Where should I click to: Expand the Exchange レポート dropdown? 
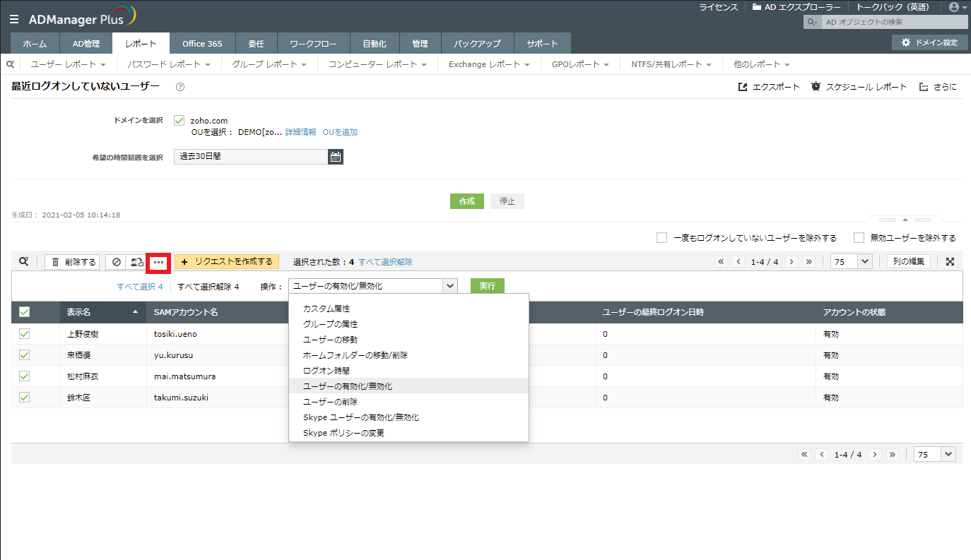click(x=489, y=64)
